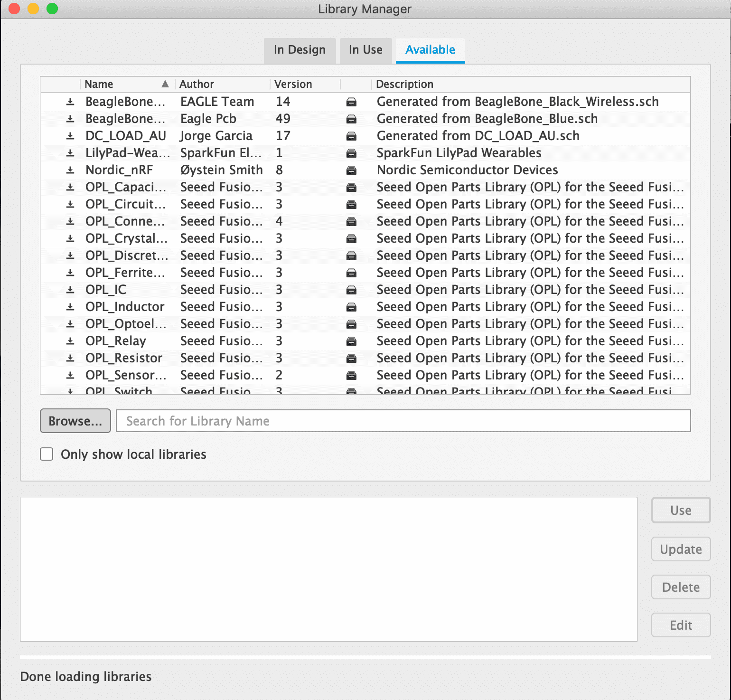Click the download arrow next to OPL_Ferrite…

click(x=70, y=273)
